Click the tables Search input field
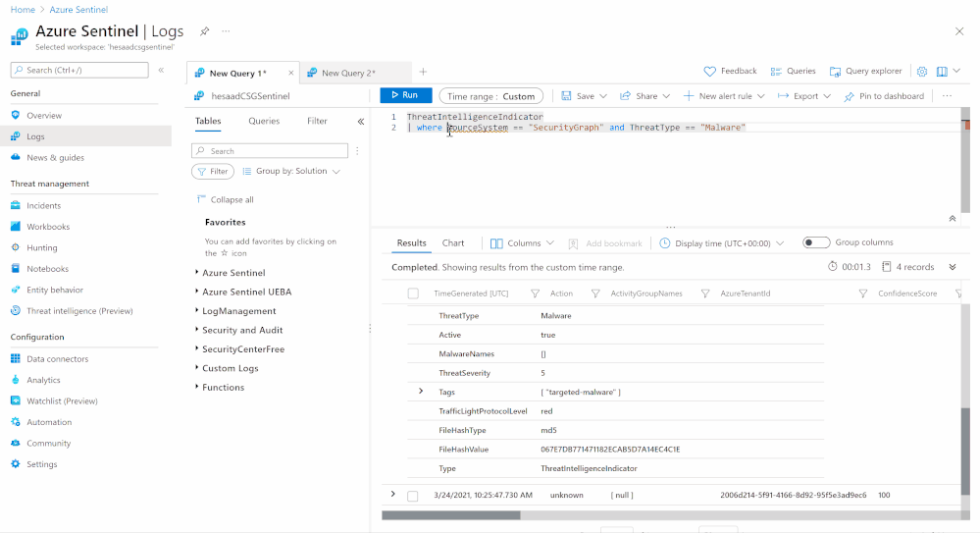980x533 pixels. (270, 151)
